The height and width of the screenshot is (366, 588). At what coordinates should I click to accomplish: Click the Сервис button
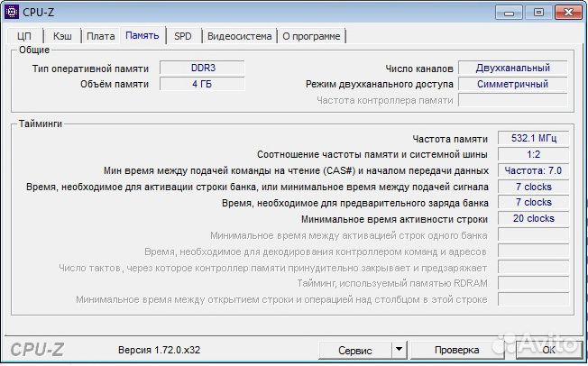[355, 351]
